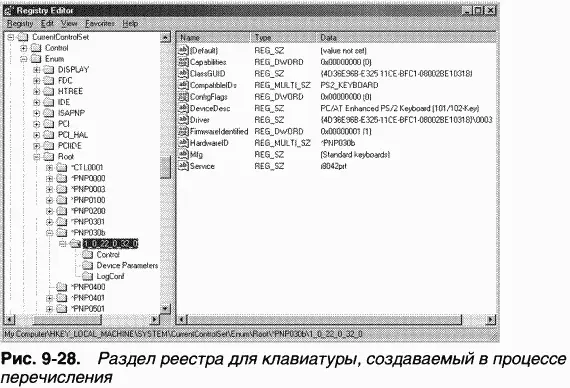Viewport: 570px width, 388px height.
Task: Select the ISAPNP key label
Action: click(x=71, y=113)
